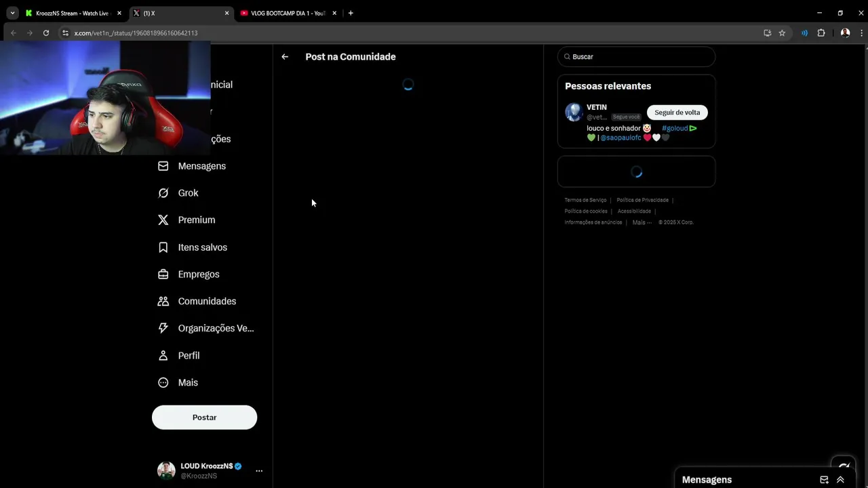This screenshot has width=868, height=488.
Task: Expand the Mensagens drawer with double chevron
Action: (840, 480)
